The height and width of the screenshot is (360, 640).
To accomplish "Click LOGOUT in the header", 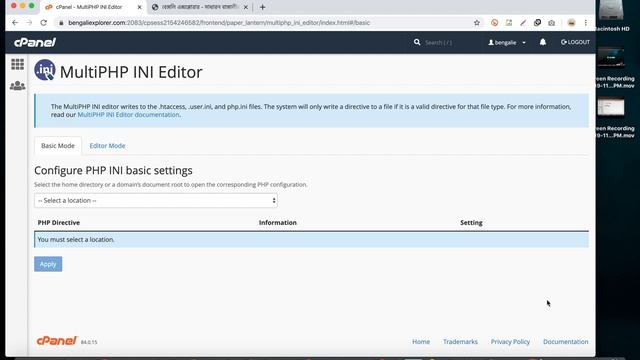I will (575, 42).
